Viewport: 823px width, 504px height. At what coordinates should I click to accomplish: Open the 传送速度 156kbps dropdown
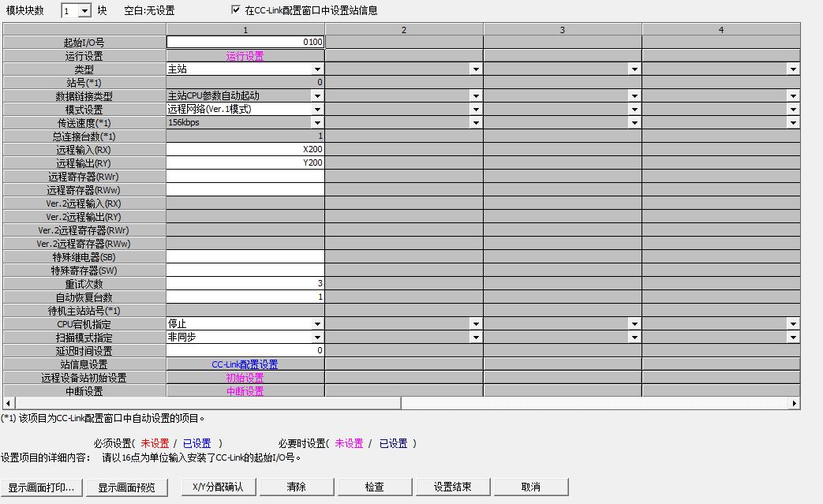click(x=317, y=123)
